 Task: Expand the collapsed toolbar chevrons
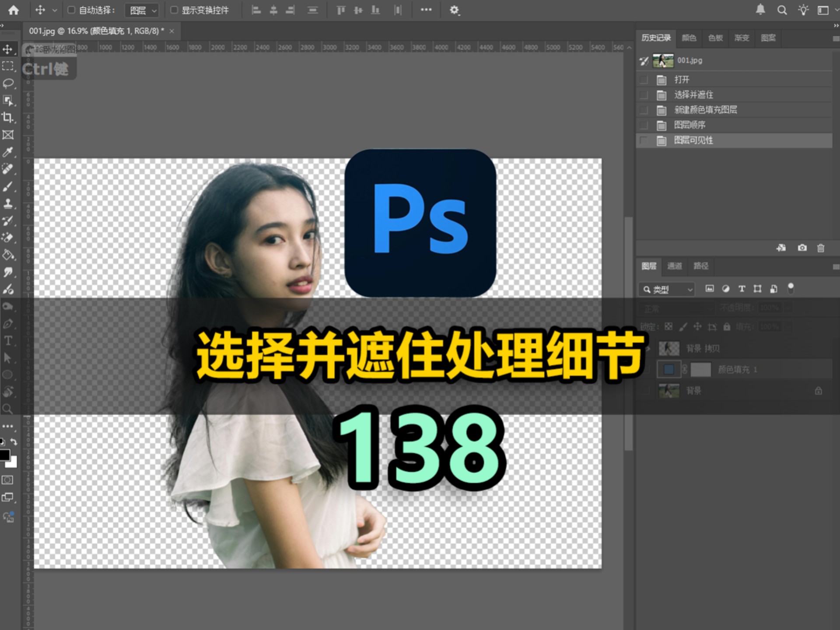pyautogui.click(x=3, y=25)
